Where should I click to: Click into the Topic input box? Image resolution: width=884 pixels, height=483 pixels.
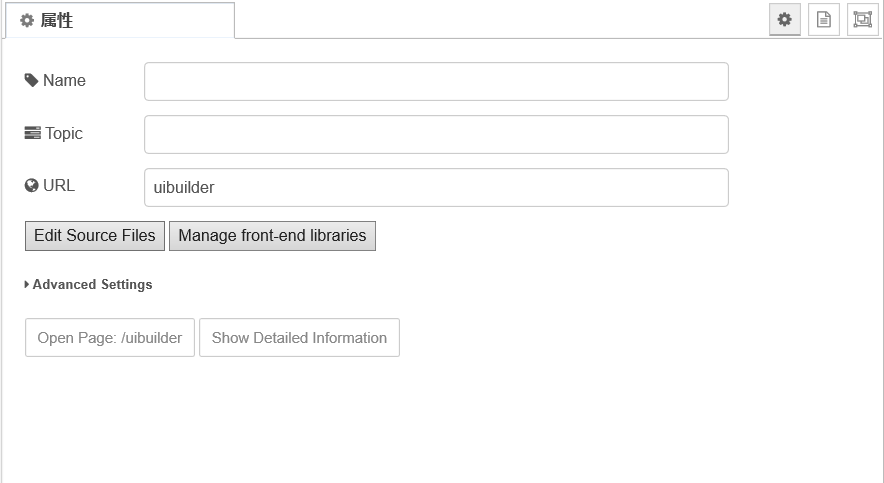click(436, 134)
